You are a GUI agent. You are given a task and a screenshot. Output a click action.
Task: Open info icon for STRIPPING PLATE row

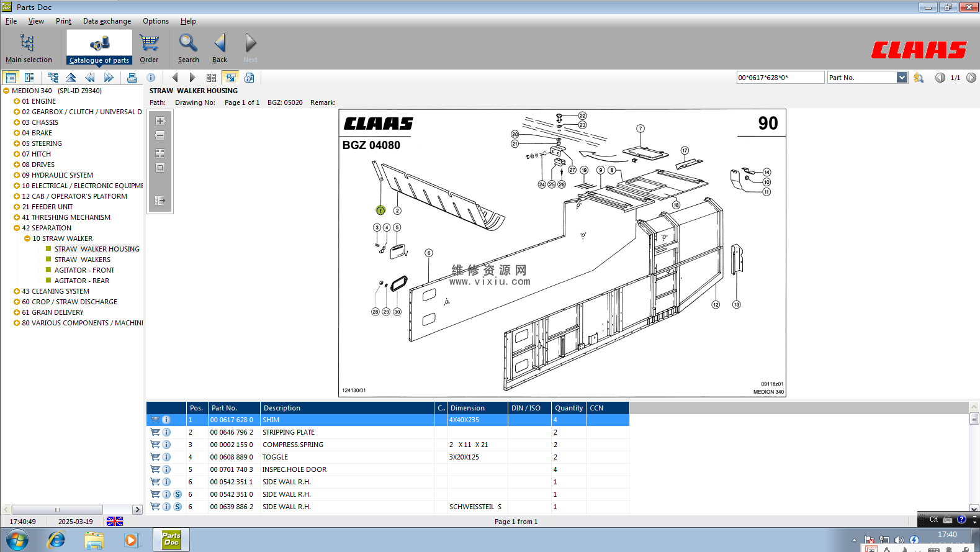(166, 432)
